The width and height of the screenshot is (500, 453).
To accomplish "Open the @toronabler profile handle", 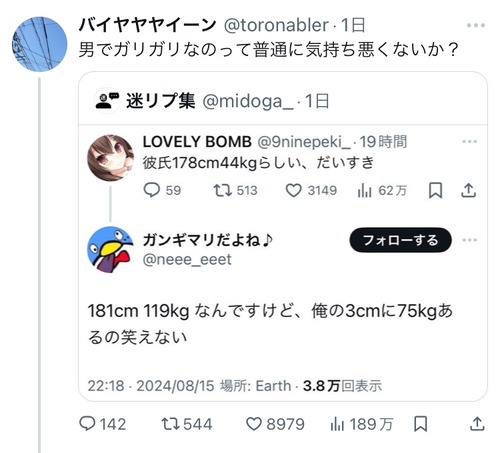I will tap(276, 25).
